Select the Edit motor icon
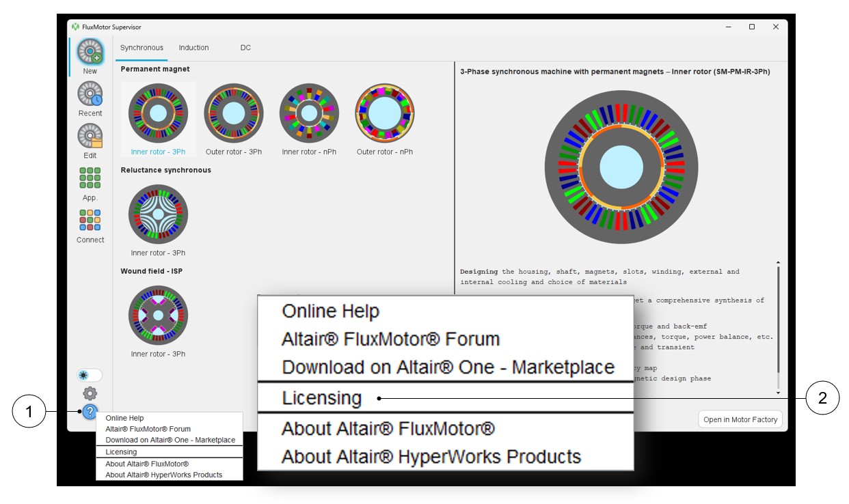This screenshot has height=504, width=849. 90,137
